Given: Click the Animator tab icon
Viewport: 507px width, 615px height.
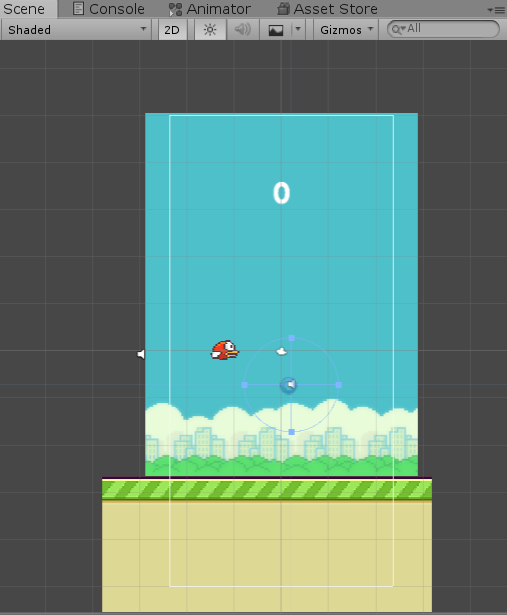Looking at the screenshot, I should pyautogui.click(x=175, y=9).
